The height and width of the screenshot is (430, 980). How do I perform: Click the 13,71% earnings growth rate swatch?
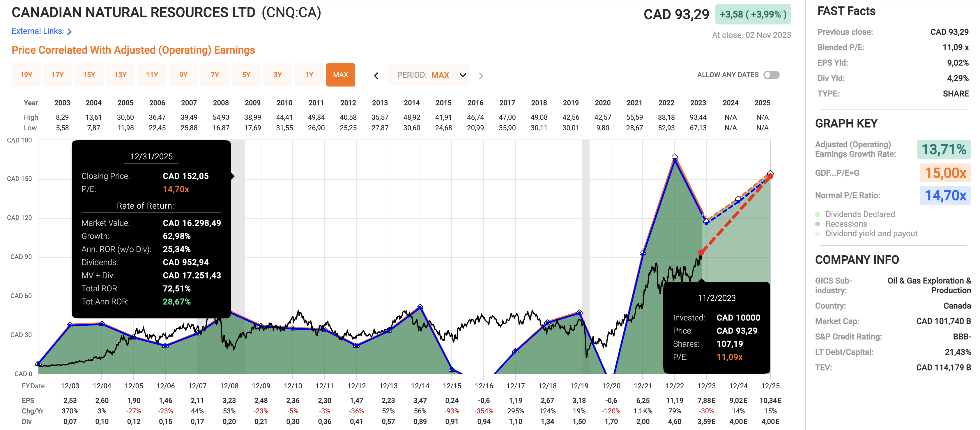tap(944, 149)
